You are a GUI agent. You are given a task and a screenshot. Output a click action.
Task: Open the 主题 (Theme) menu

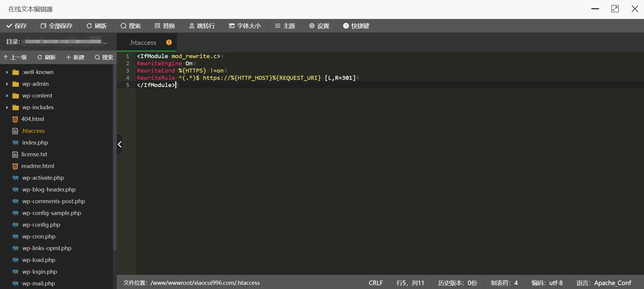pyautogui.click(x=285, y=26)
